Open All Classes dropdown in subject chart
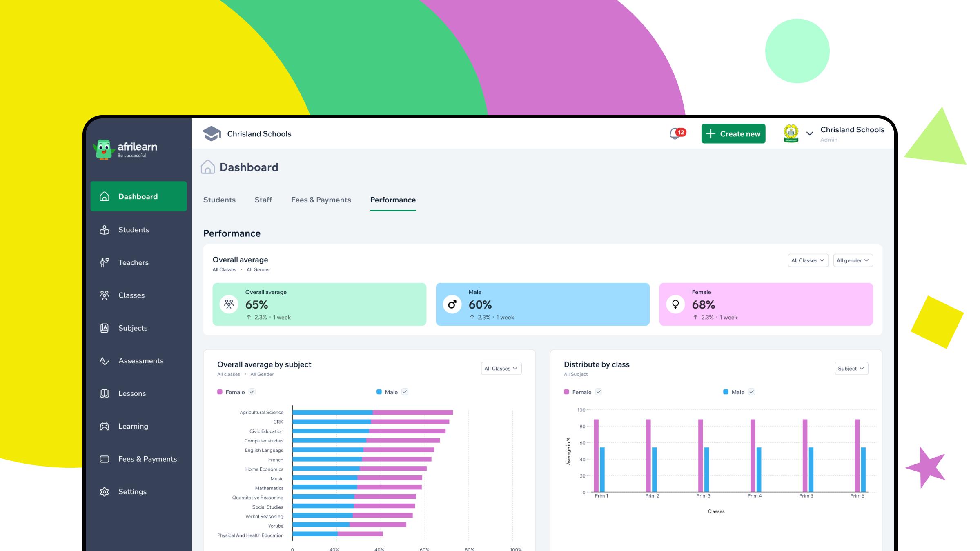Viewport: 980px width, 551px height. [501, 369]
